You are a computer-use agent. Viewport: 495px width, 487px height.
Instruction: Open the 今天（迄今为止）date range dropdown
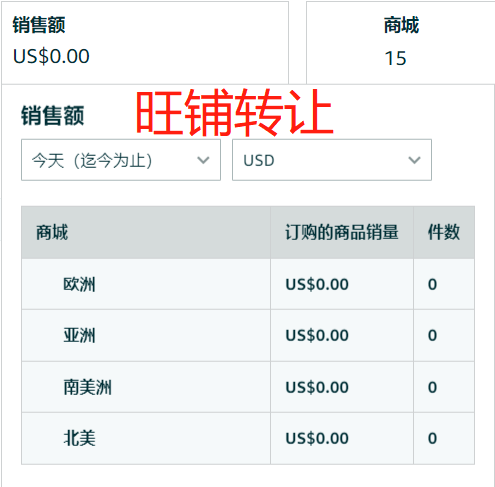point(121,160)
